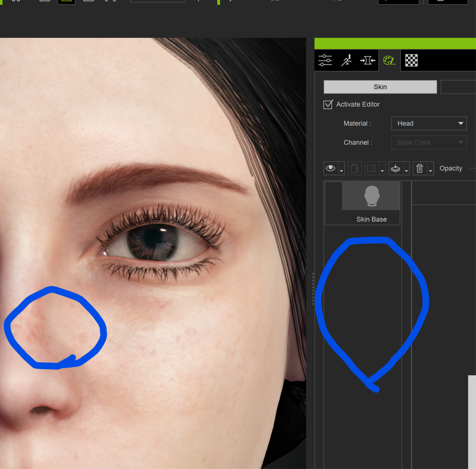Image resolution: width=476 pixels, height=469 pixels.
Task: Click the scrollbar thumb at panel's right
Action: (472, 422)
